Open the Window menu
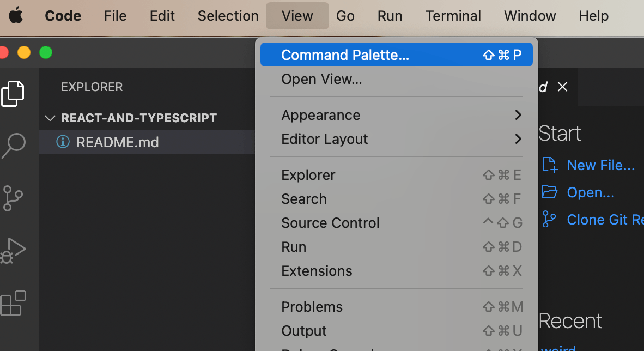This screenshot has width=644, height=351. [530, 16]
